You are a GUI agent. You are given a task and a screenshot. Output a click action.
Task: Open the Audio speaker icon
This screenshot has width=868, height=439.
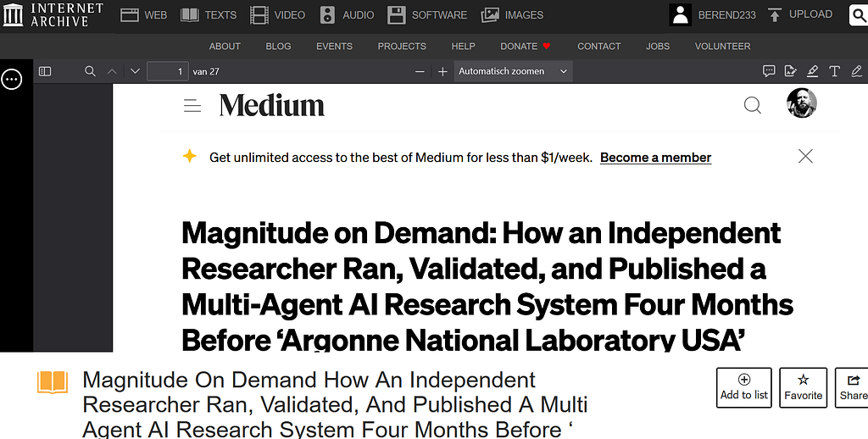(328, 15)
